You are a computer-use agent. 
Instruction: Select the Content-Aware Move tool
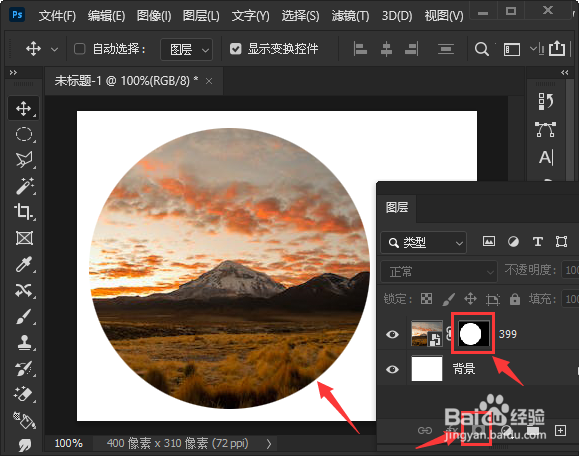tap(24, 291)
